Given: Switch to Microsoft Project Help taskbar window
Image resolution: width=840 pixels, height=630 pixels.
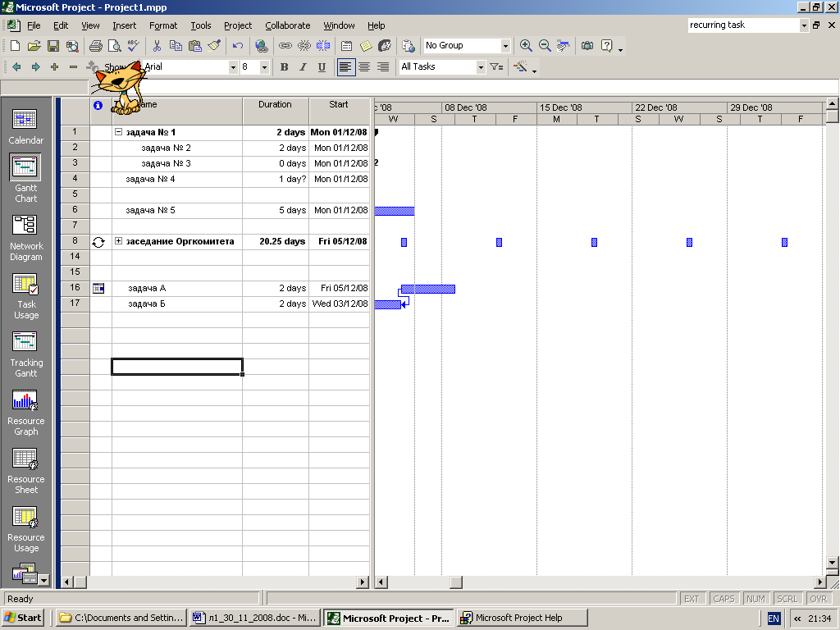Looking at the screenshot, I should (x=523, y=618).
